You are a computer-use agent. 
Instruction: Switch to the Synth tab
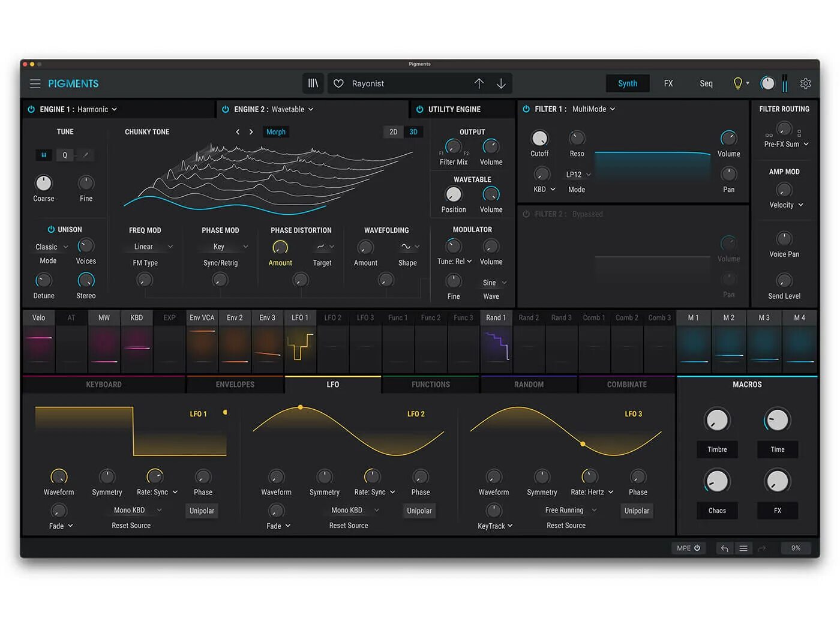click(628, 83)
